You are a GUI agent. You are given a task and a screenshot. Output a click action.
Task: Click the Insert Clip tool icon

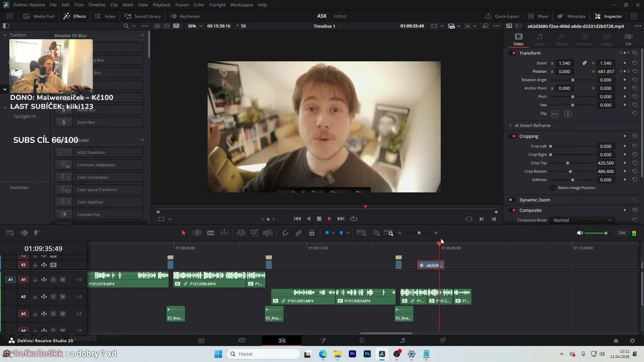pos(241,233)
